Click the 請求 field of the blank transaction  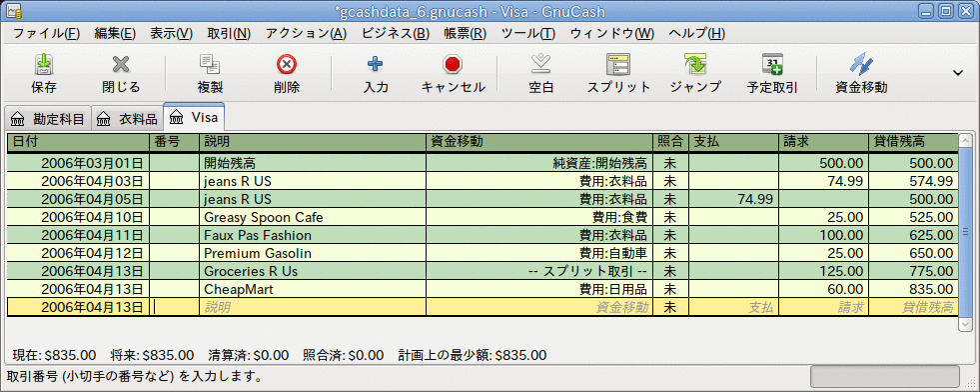tap(824, 307)
